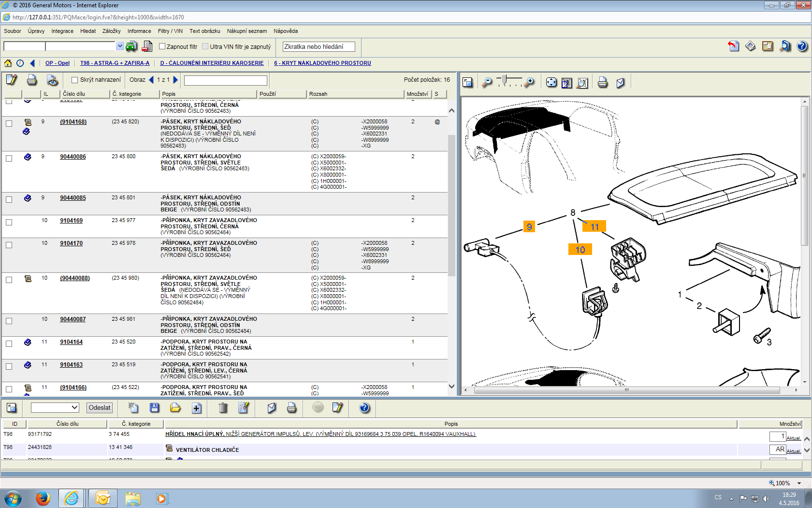Check the box for part 90440086 row
812x508 pixels.
click(9, 158)
